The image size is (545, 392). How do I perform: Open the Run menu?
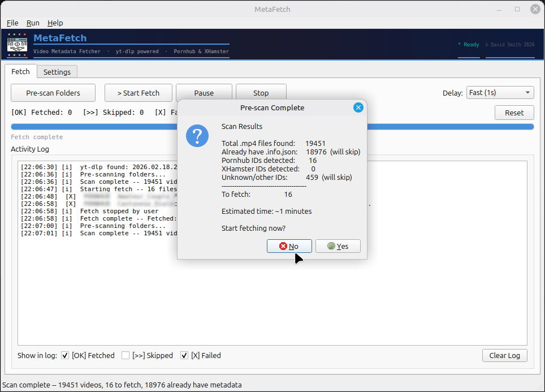tap(33, 23)
